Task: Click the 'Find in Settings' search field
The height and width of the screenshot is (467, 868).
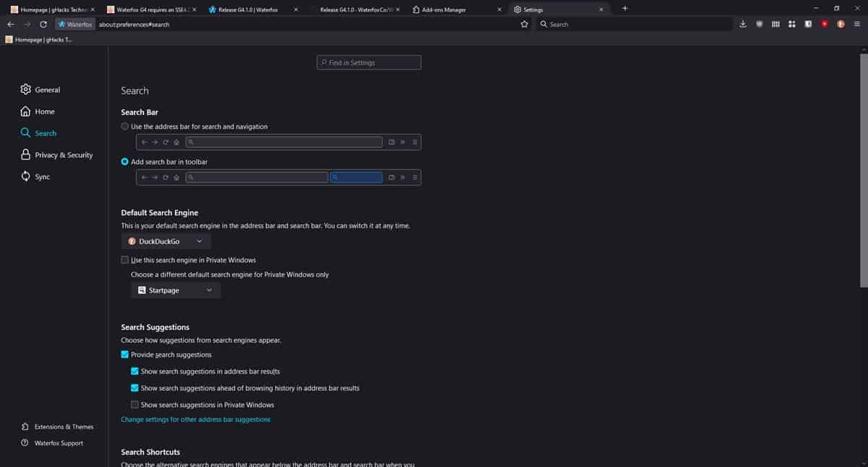Action: click(x=369, y=63)
